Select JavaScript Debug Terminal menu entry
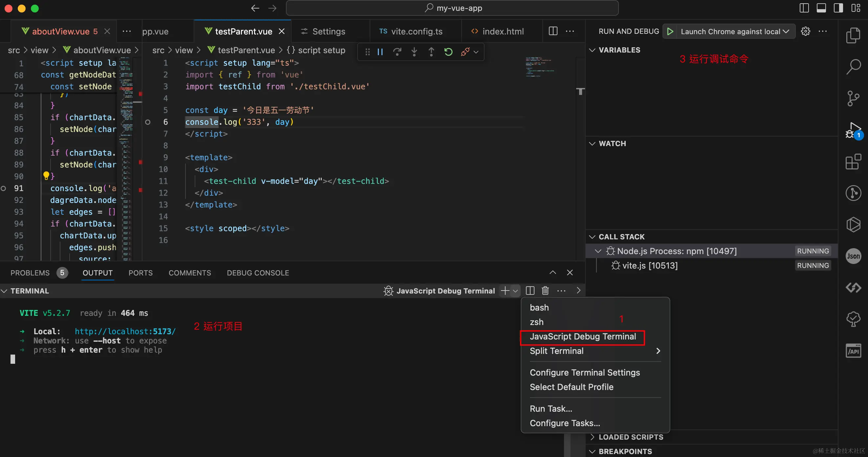The height and width of the screenshot is (457, 868). tap(583, 336)
